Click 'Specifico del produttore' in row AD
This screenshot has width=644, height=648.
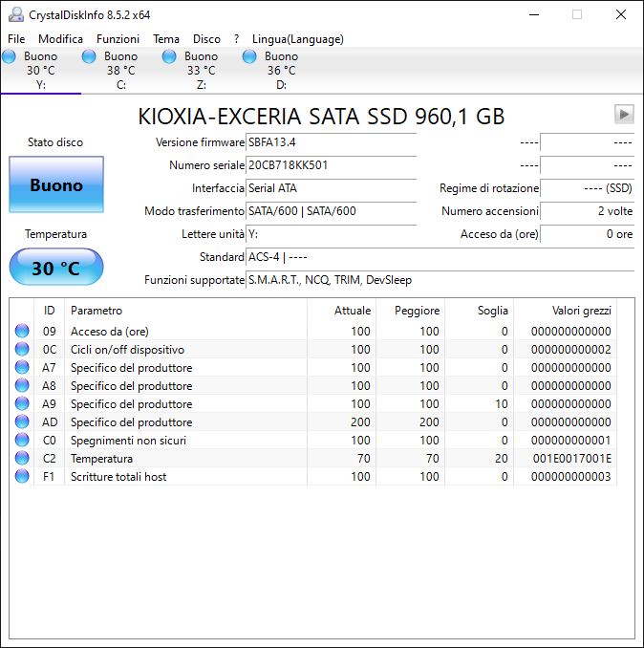point(131,421)
